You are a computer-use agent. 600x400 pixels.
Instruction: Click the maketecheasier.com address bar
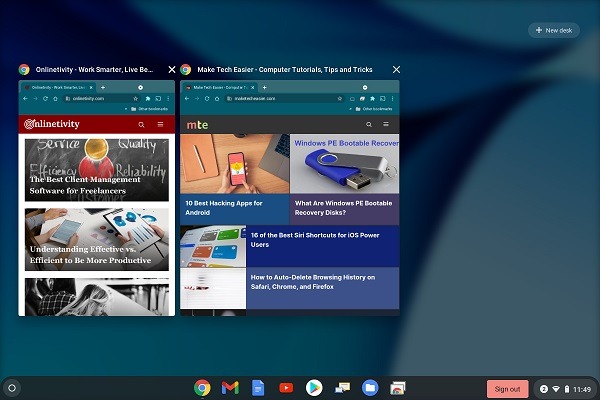(x=284, y=98)
